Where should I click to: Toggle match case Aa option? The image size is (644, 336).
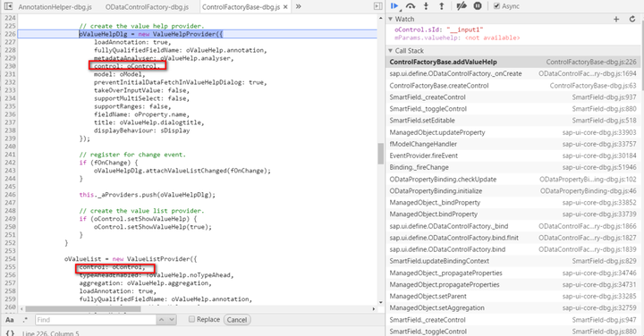[x=10, y=320]
